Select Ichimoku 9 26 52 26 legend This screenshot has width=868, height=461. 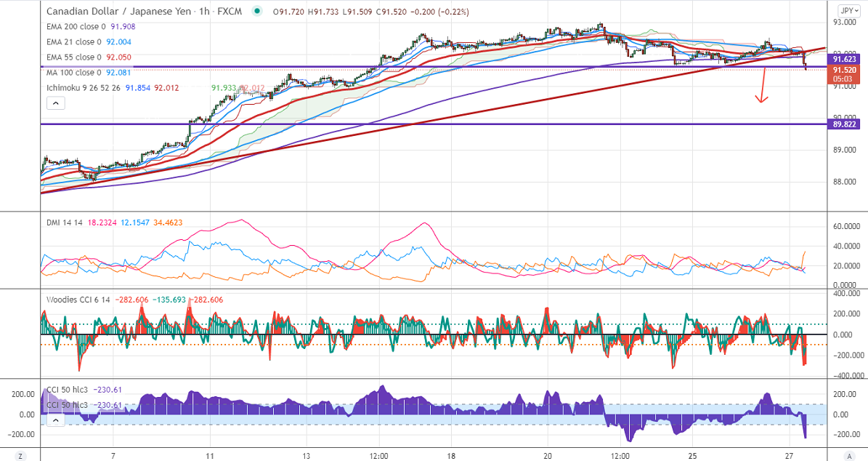click(x=83, y=87)
